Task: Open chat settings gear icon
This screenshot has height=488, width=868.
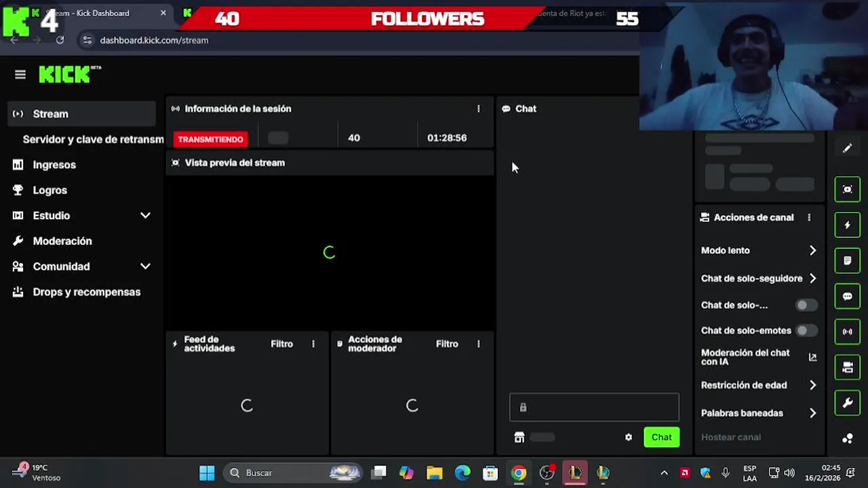Action: click(x=629, y=437)
